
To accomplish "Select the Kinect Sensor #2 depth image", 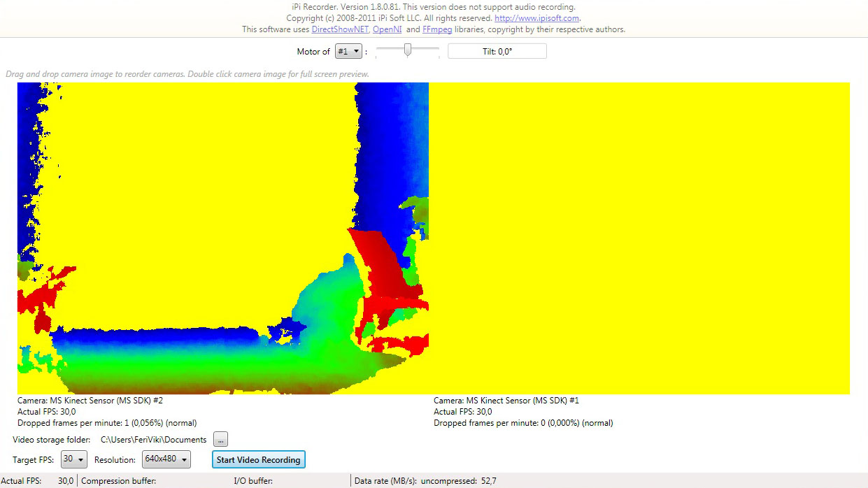I will point(223,238).
